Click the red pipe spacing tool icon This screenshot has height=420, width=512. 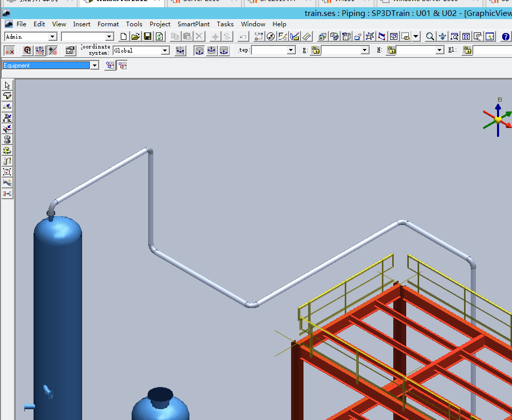[7, 194]
